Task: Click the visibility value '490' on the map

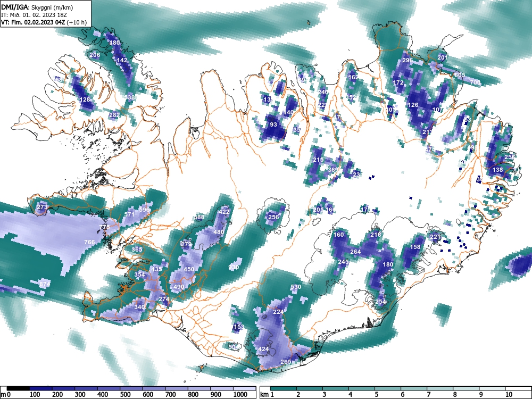Action: click(x=179, y=287)
